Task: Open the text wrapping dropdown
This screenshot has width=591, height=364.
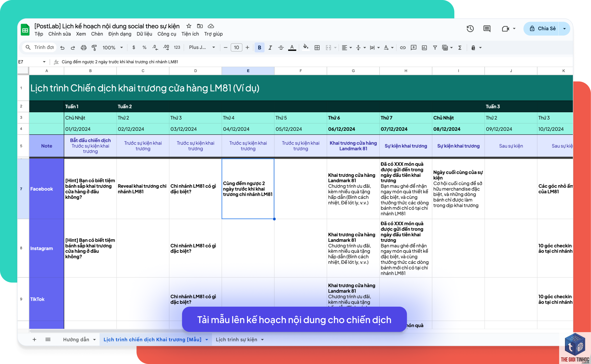Action: (375, 48)
